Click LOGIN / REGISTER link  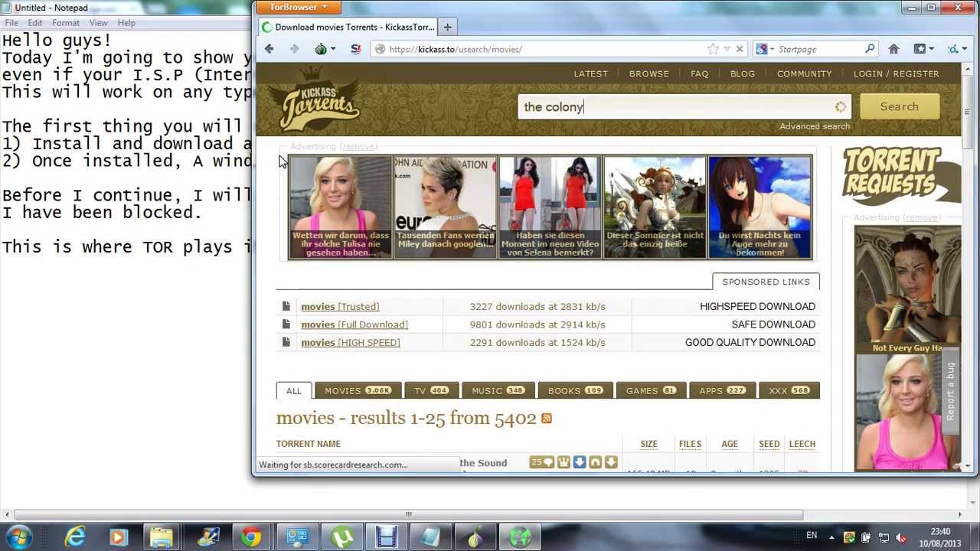[x=896, y=73]
